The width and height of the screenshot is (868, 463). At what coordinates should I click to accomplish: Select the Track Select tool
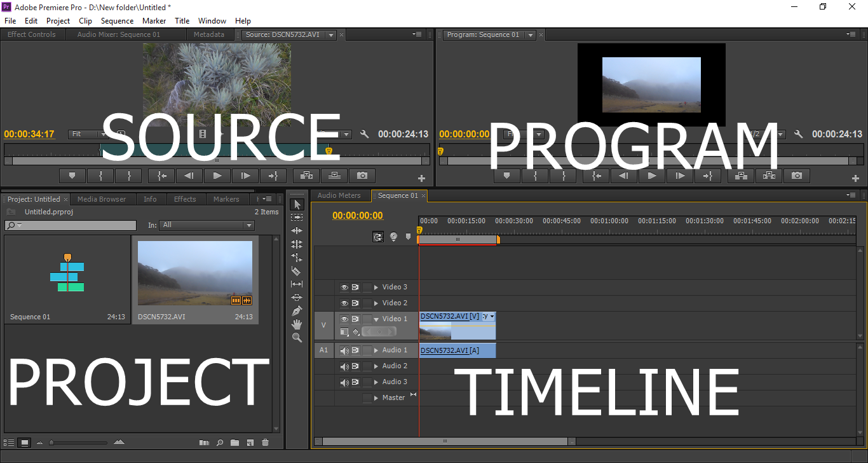pos(297,217)
